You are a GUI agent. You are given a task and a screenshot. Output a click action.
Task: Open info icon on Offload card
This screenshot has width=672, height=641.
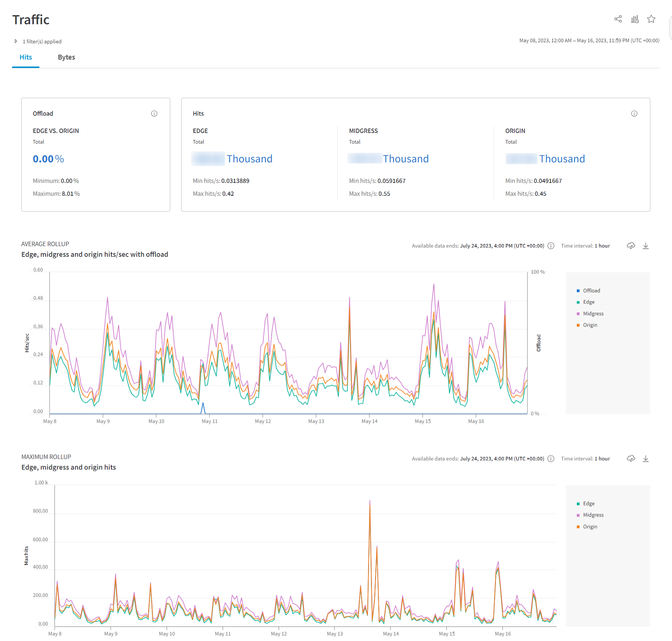click(x=154, y=114)
